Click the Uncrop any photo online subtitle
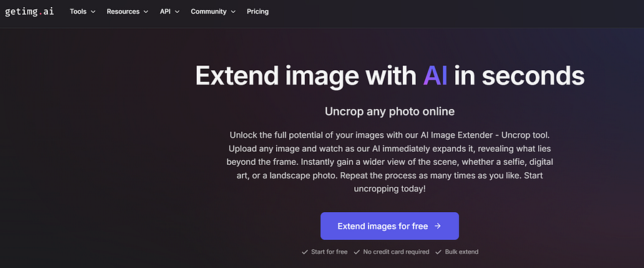The width and height of the screenshot is (644, 268). 390,111
